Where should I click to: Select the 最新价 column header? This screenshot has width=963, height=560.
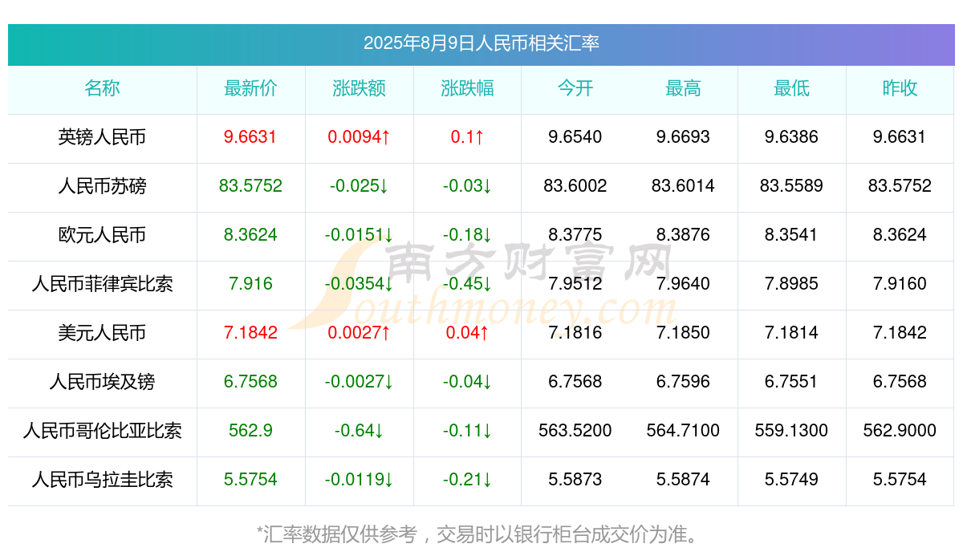[250, 88]
